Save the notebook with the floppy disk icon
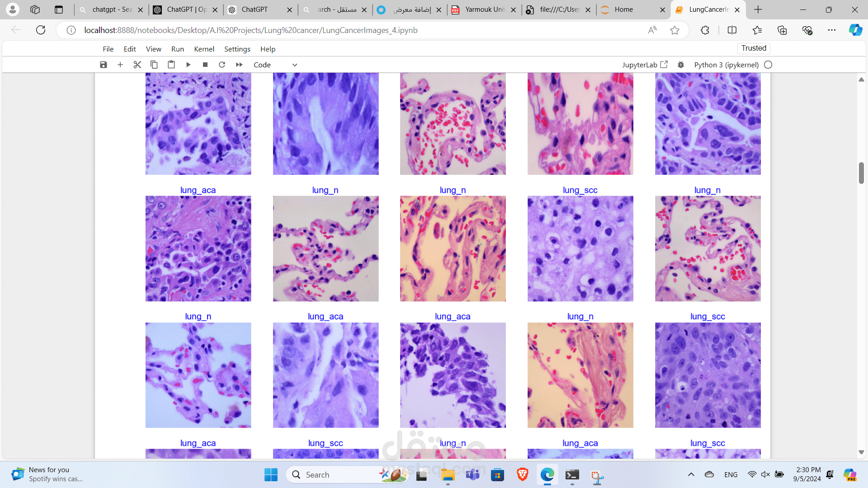Screen dimensions: 868x488 click(104, 65)
